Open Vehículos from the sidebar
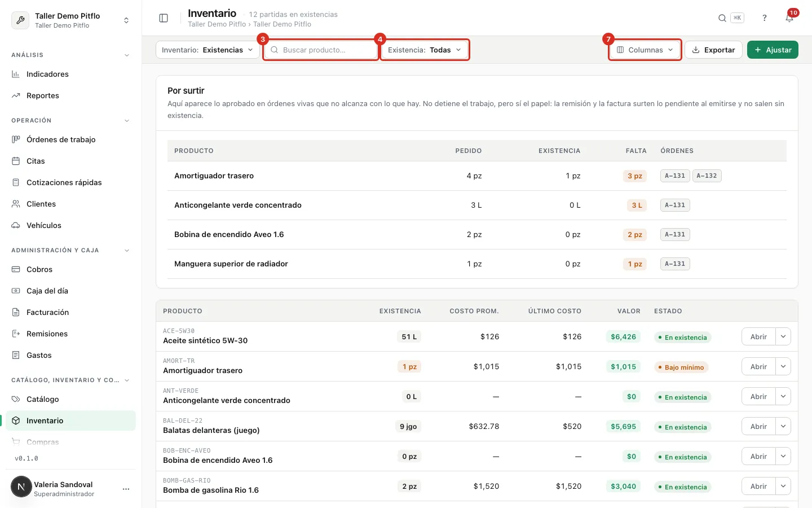The width and height of the screenshot is (812, 508). tap(70, 225)
